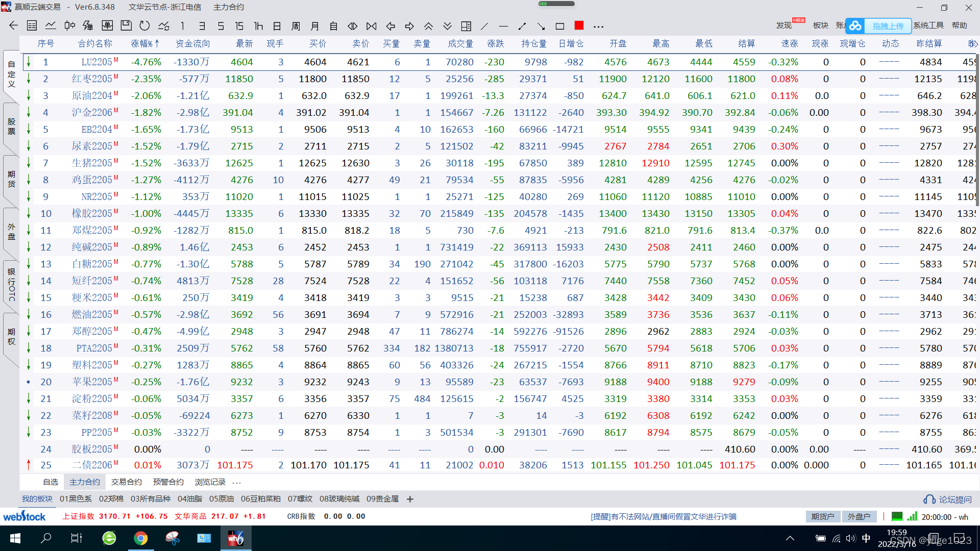The height and width of the screenshot is (551, 980).
Task: Sort by the 持仓量 column header
Action: point(534,44)
